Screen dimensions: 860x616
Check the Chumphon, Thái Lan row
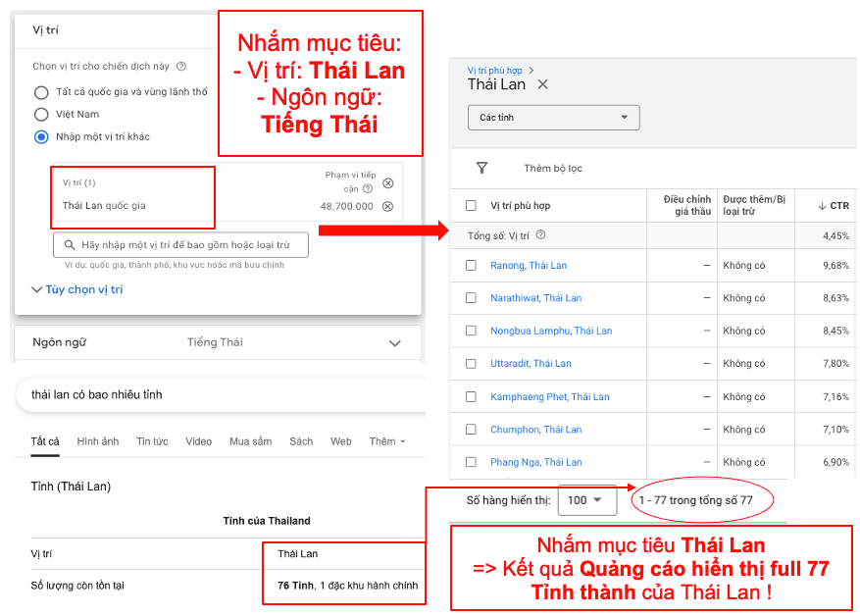pyautogui.click(x=471, y=430)
